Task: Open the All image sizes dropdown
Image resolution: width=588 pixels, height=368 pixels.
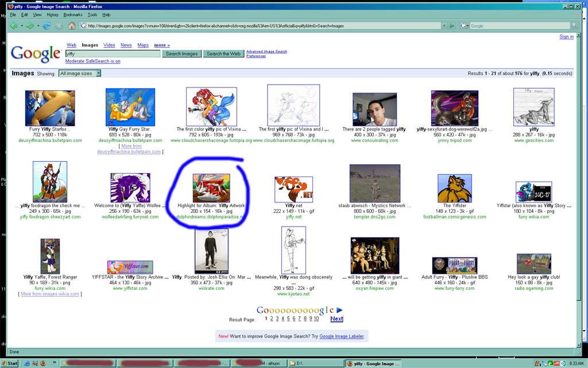Action: pos(80,73)
